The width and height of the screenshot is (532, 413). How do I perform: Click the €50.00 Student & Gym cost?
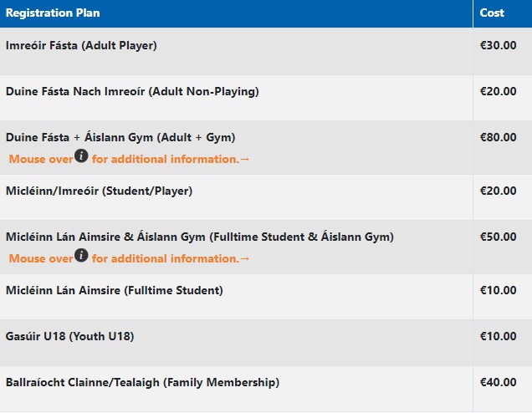tap(498, 237)
